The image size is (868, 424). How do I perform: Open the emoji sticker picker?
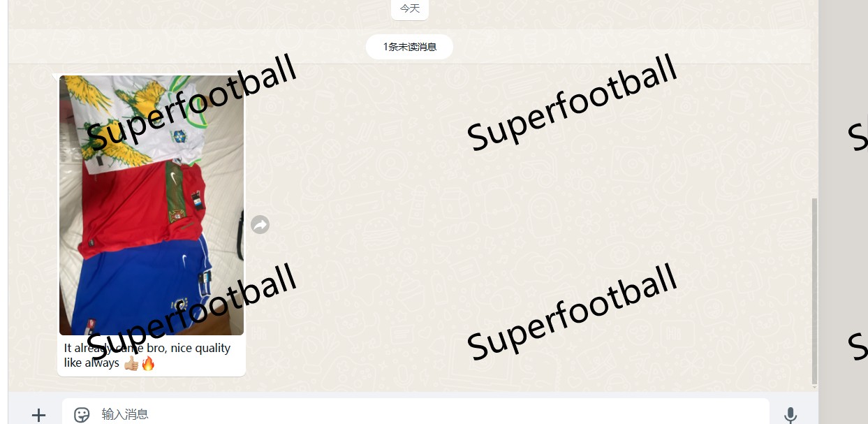[x=82, y=414]
